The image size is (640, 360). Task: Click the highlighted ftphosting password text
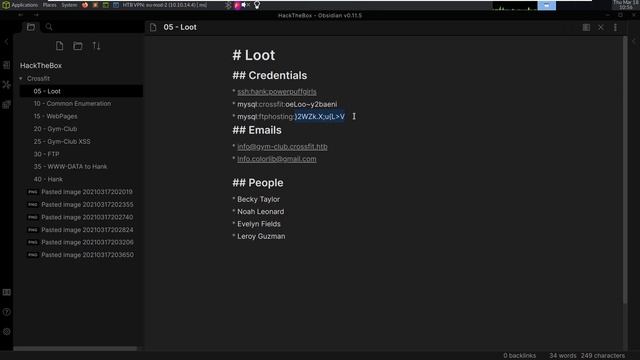(x=320, y=117)
